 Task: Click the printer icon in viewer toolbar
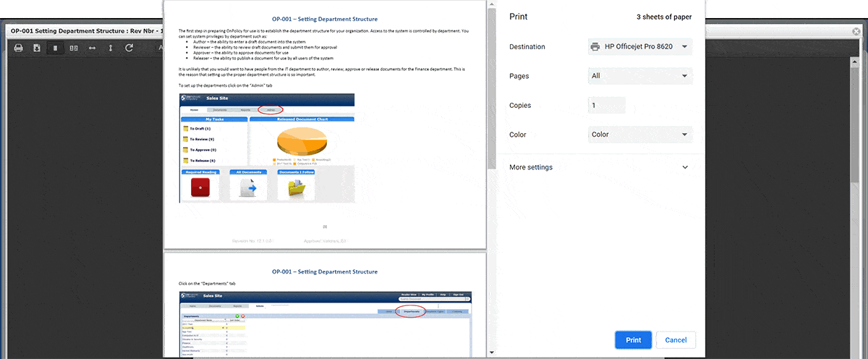18,48
